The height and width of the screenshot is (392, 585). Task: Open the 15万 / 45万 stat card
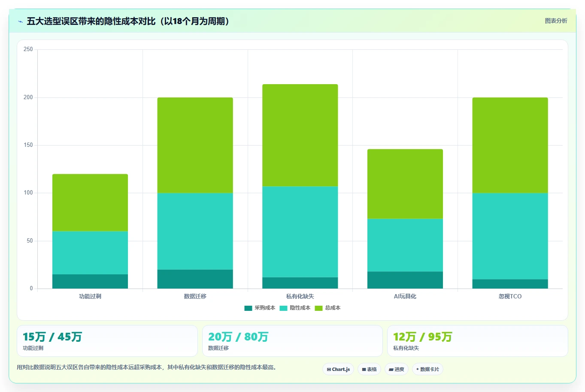tap(107, 341)
